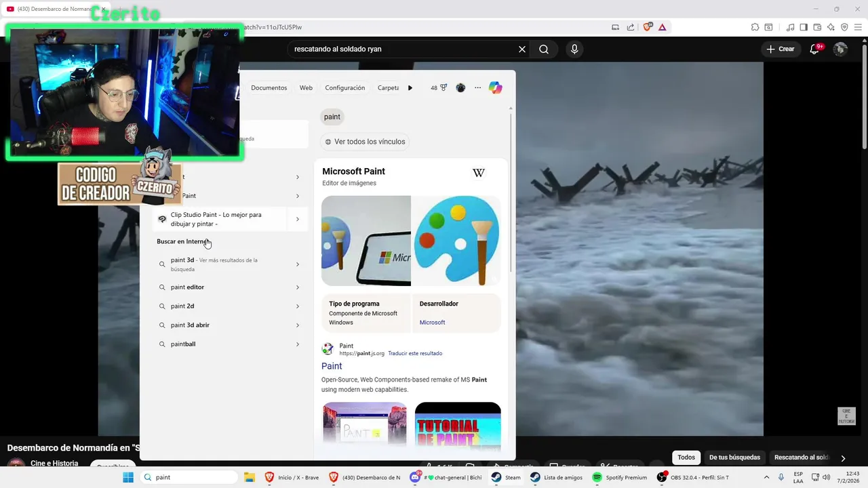Image resolution: width=868 pixels, height=488 pixels.
Task: Open the Paint phone preview image
Action: pyautogui.click(x=366, y=241)
